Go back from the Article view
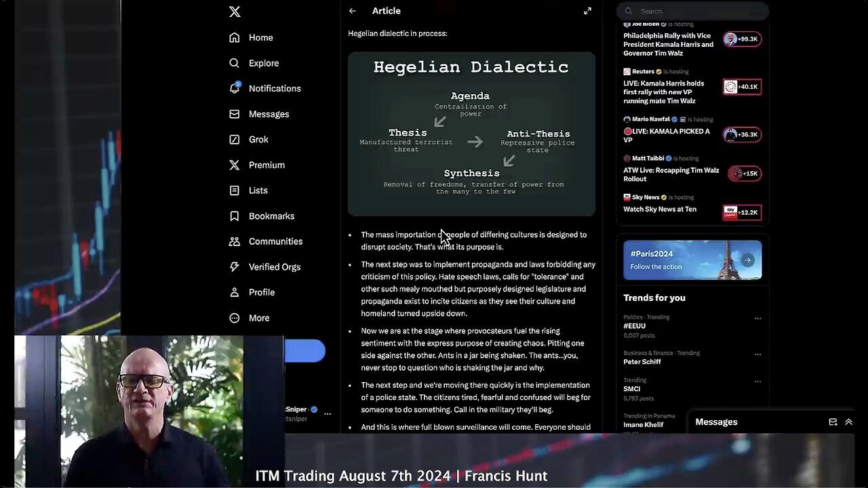Viewport: 868px width, 488px height. point(352,11)
